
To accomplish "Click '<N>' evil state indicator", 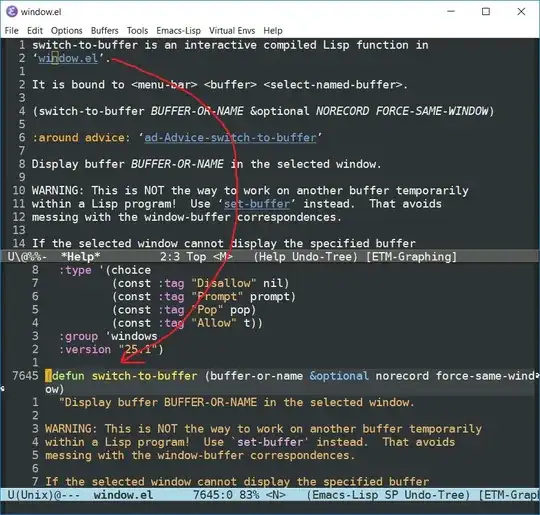I will (276, 495).
